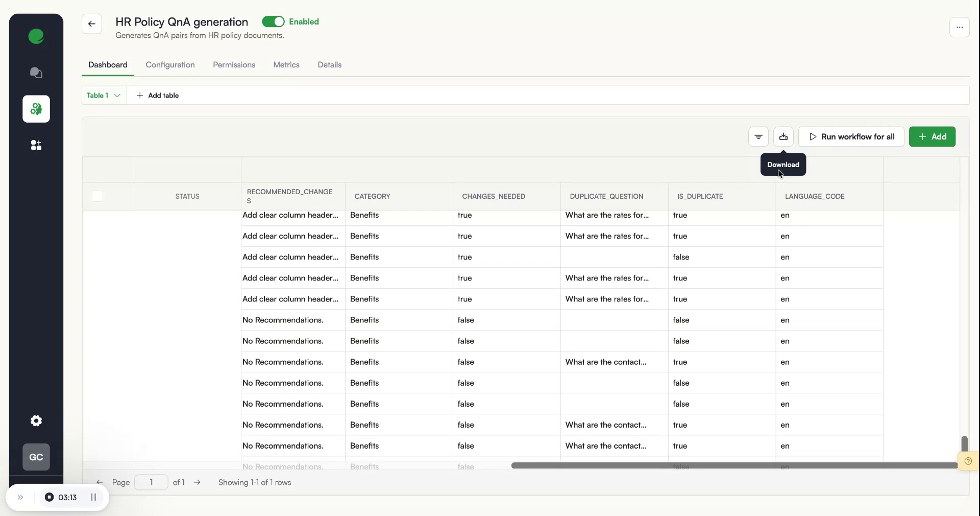Open the Permissions tab

[x=234, y=65]
